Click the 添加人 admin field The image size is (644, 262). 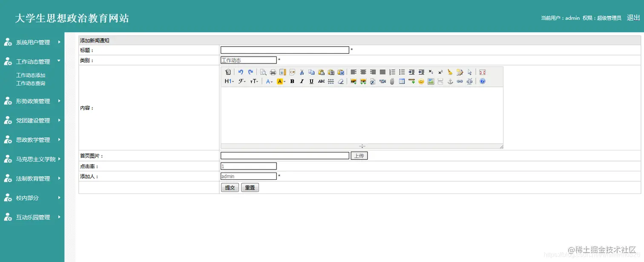[x=249, y=176]
